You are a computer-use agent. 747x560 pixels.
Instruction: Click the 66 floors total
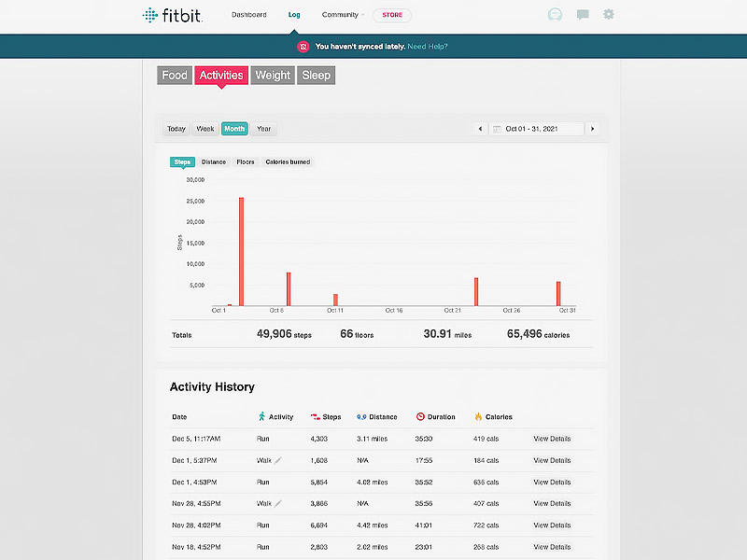click(x=357, y=334)
